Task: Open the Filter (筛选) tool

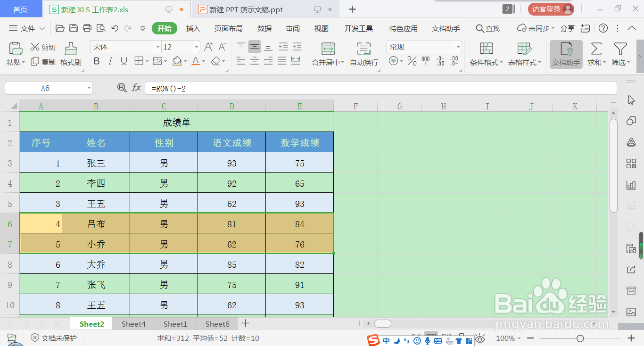Action: click(x=620, y=53)
